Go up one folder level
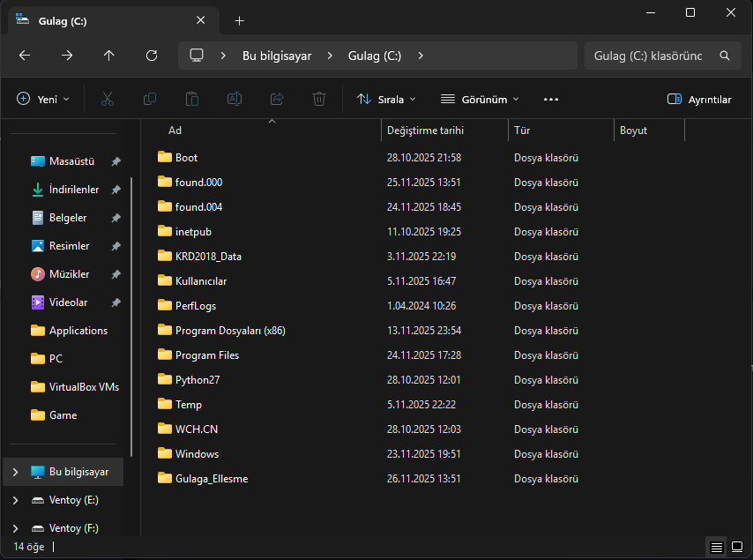Viewport: 753px width, 560px height. coord(109,56)
